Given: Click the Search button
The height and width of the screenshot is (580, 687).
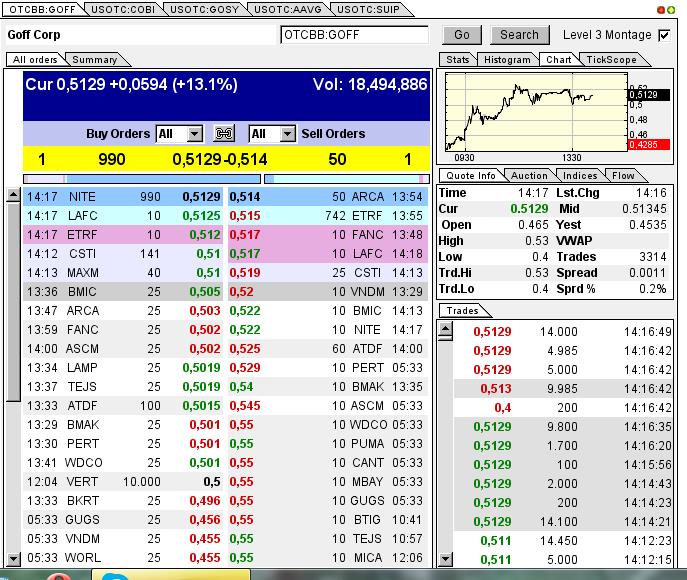Looking at the screenshot, I should [x=519, y=35].
